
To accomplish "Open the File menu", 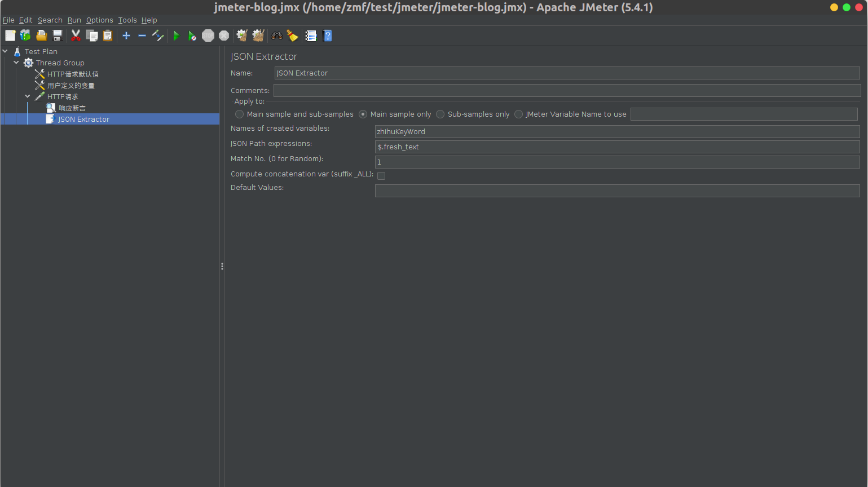I will click(x=8, y=20).
